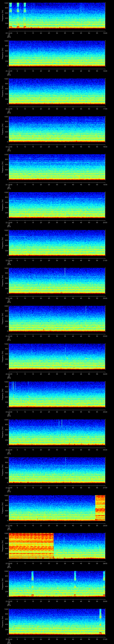
Task: Click the 22:14:00 start time label
Action: click(x=9, y=33)
